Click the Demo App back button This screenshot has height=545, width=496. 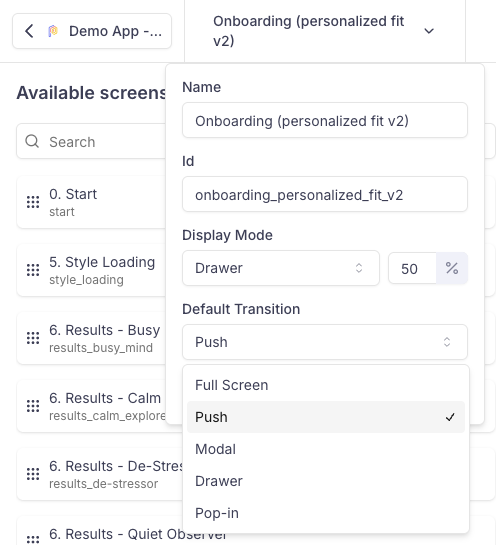point(92,31)
